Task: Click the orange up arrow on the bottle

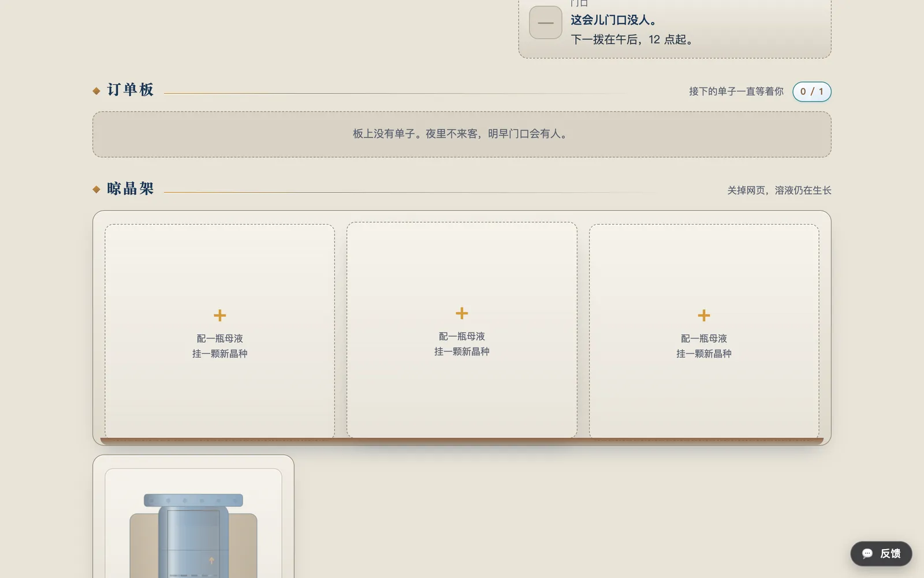Action: pos(211,560)
